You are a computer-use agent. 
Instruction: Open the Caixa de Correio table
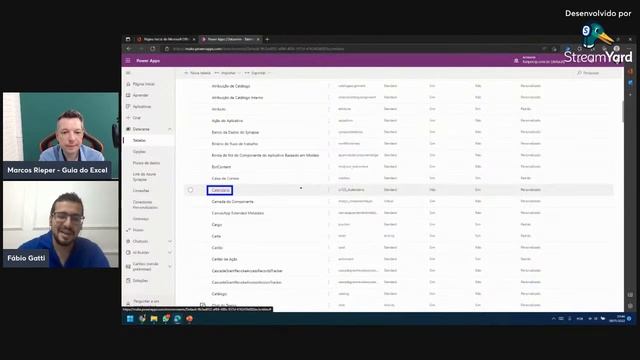tap(225, 178)
